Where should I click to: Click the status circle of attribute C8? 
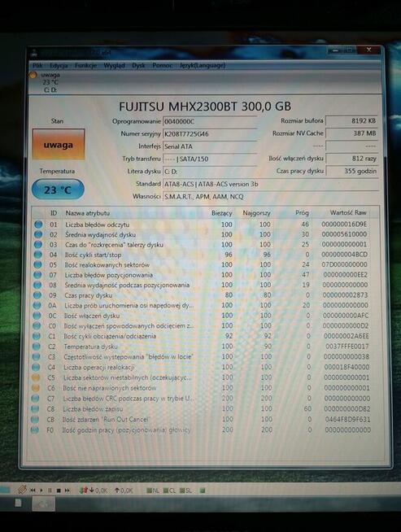(x=35, y=409)
